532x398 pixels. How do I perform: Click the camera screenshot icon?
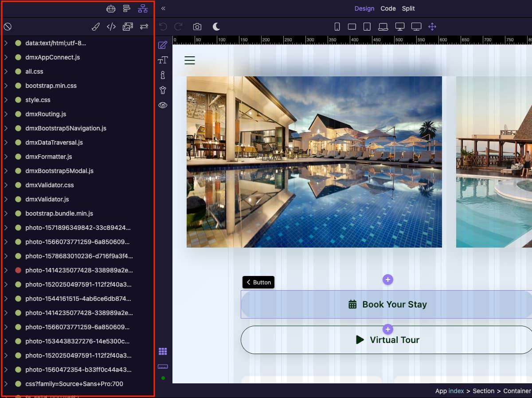pos(197,27)
